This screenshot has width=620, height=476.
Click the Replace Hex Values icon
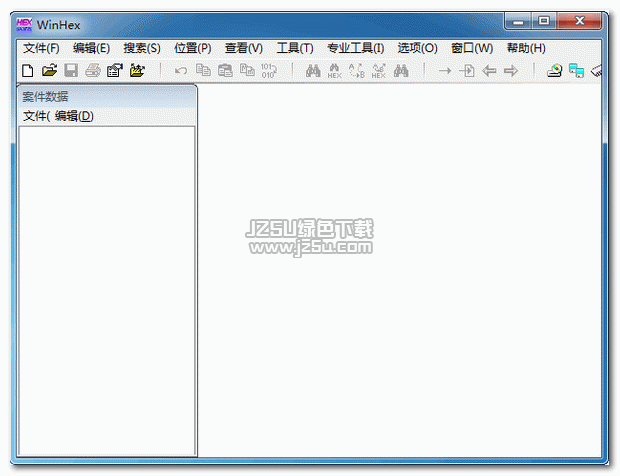379,71
